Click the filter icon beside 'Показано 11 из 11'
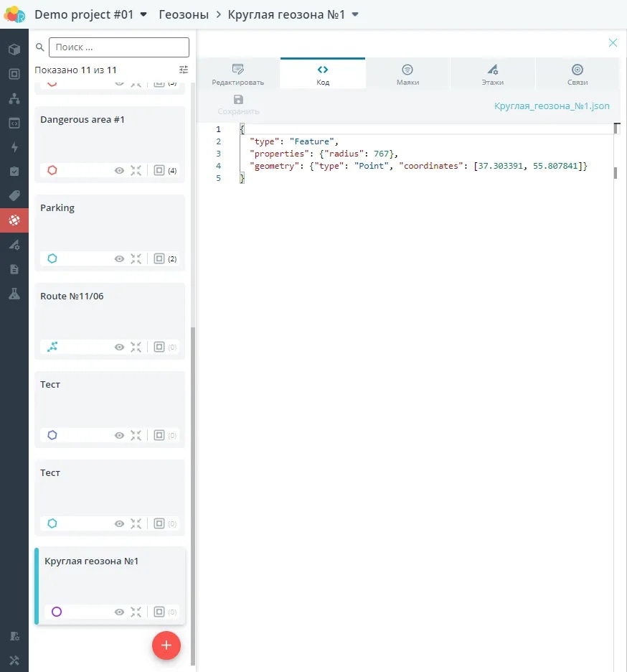Screen dimensions: 627x672 (184, 70)
